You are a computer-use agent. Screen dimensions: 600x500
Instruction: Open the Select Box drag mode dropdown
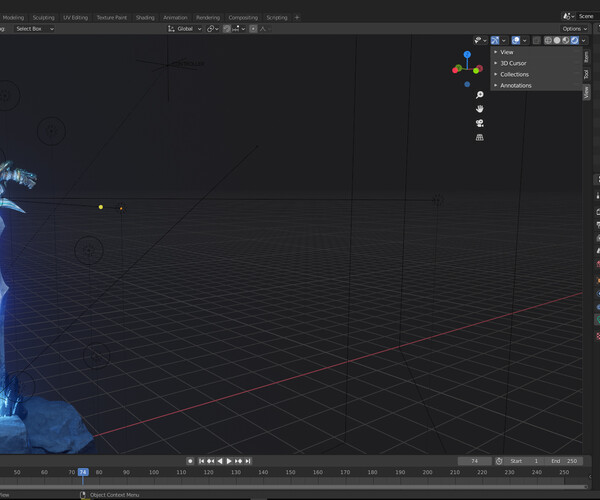click(x=34, y=29)
